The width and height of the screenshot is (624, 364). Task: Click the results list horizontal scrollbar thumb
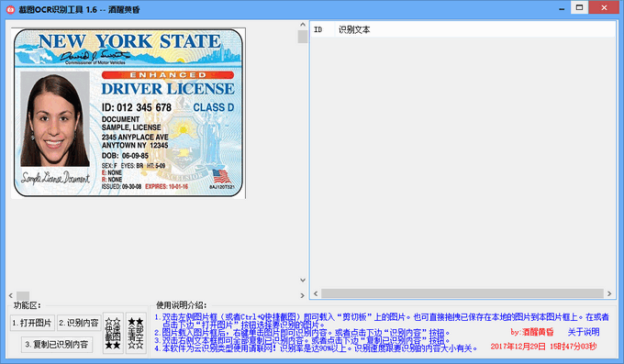coord(462,293)
